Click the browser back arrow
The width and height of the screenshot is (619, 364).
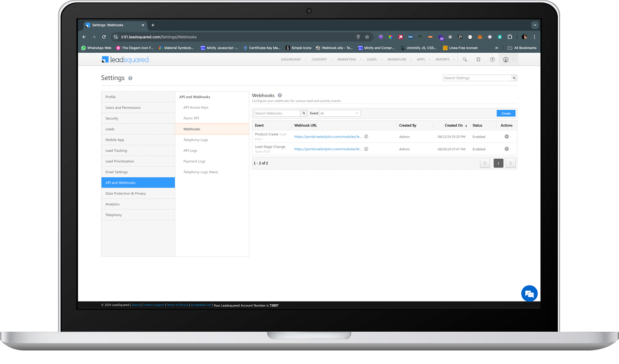(84, 36)
